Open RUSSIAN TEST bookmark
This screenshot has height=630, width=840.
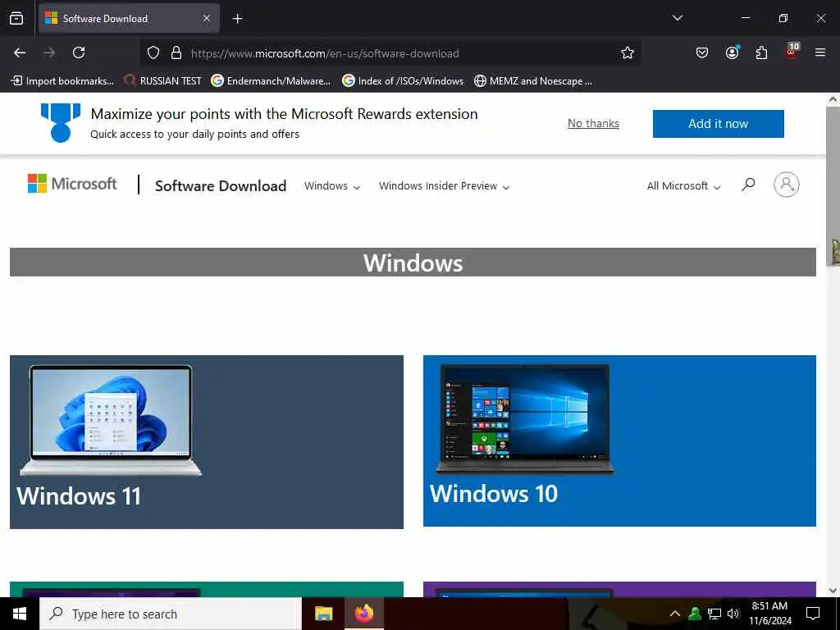162,81
